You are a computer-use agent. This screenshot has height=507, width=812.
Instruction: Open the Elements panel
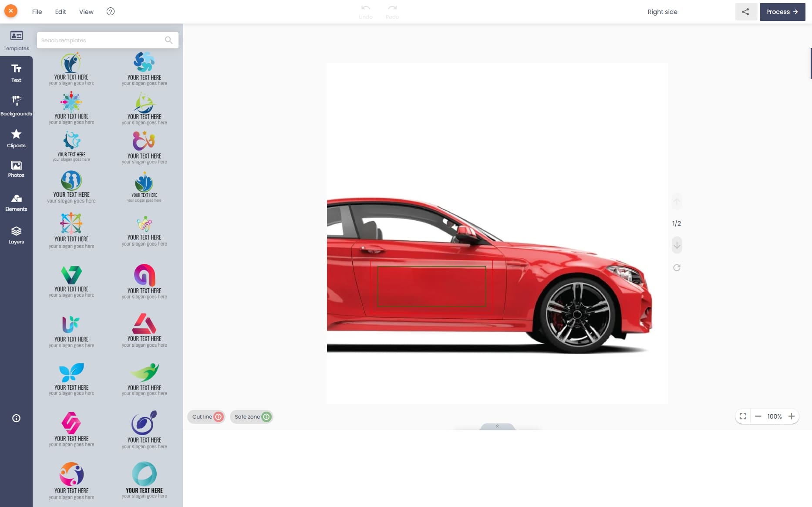[16, 203]
